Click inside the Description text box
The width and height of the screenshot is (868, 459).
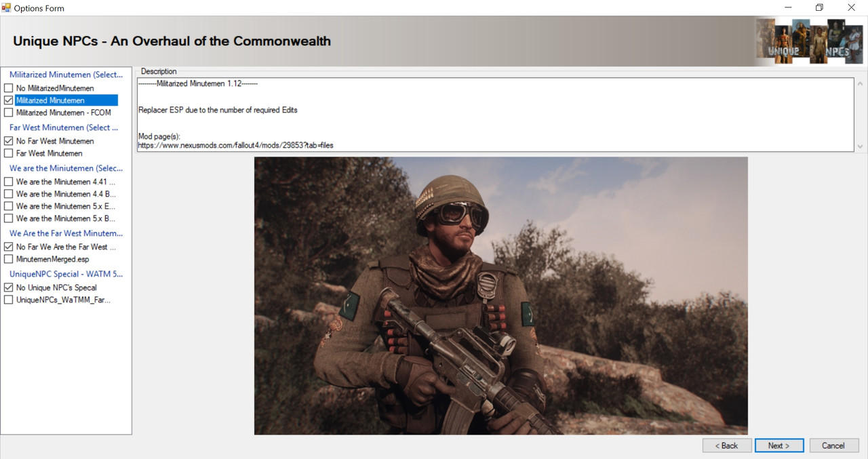[x=496, y=115]
